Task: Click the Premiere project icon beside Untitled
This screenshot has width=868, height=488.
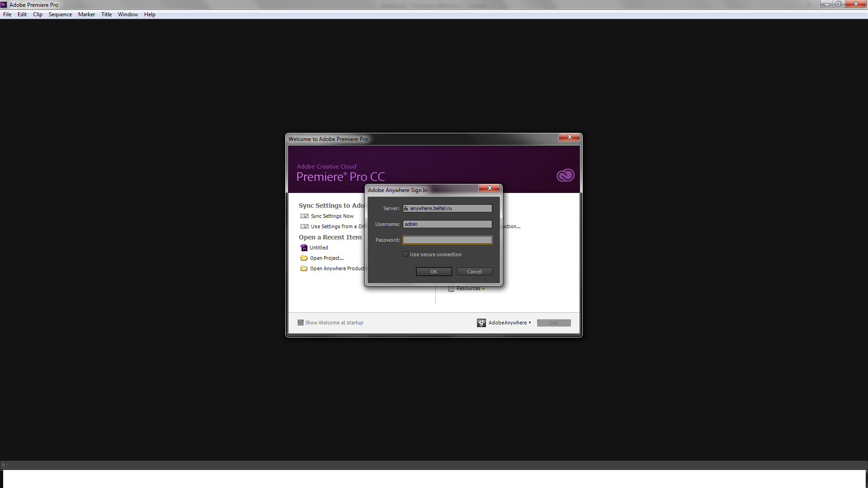Action: click(304, 248)
